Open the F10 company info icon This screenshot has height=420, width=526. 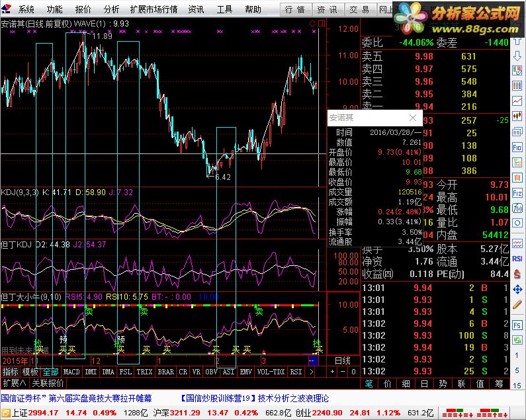point(517,147)
